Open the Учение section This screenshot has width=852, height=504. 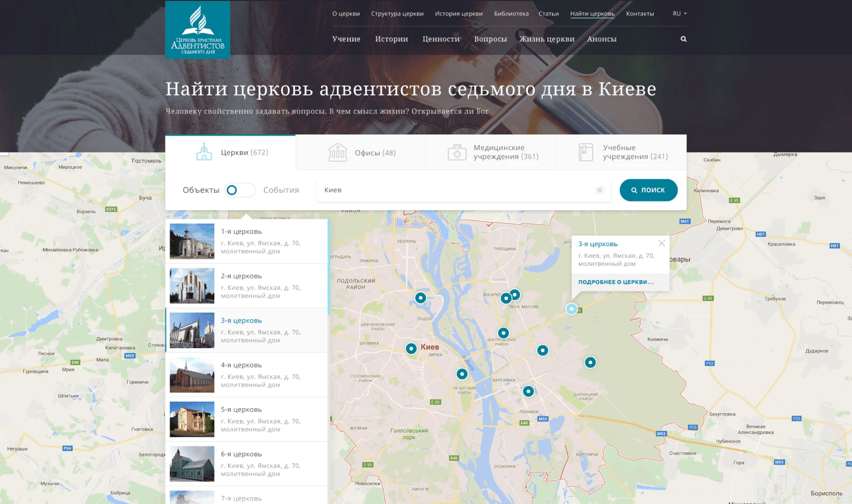[x=346, y=39]
